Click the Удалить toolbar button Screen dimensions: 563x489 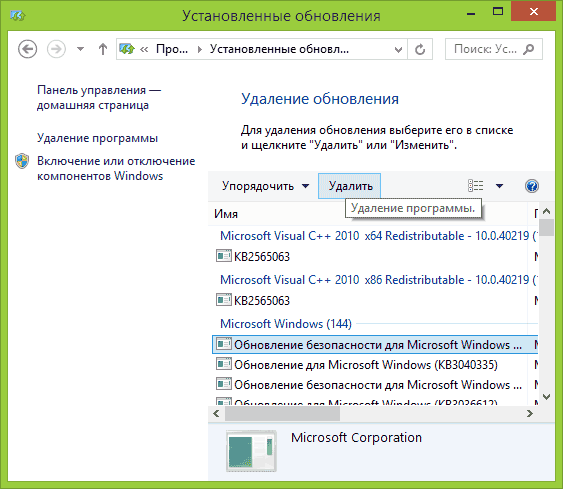pos(349,186)
